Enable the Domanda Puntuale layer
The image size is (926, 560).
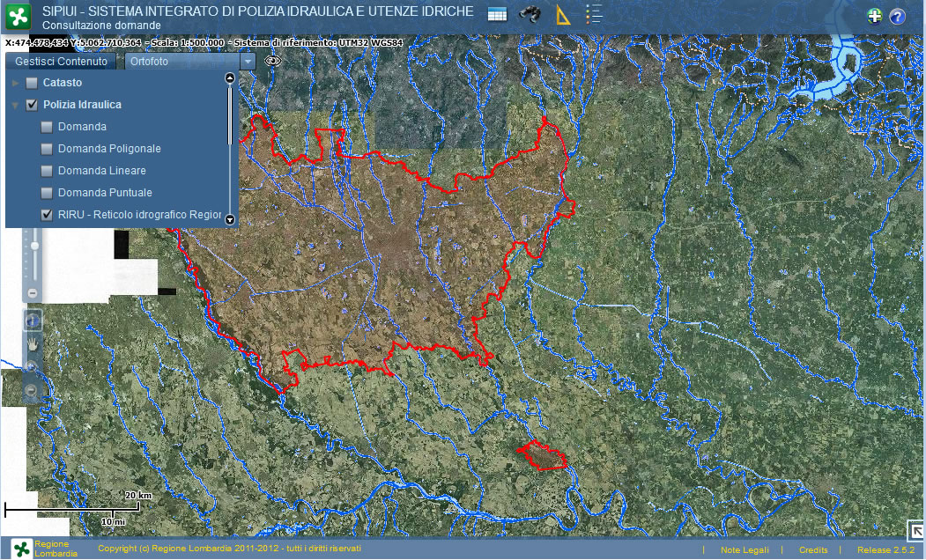(x=47, y=193)
